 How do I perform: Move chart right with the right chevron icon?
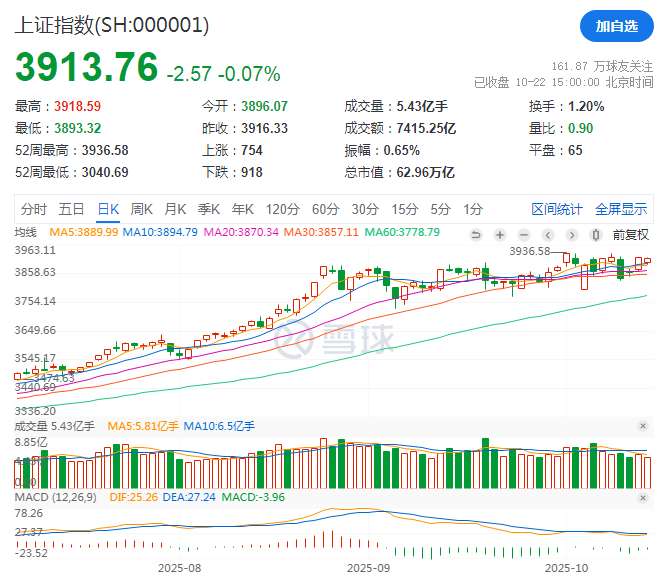click(572, 235)
